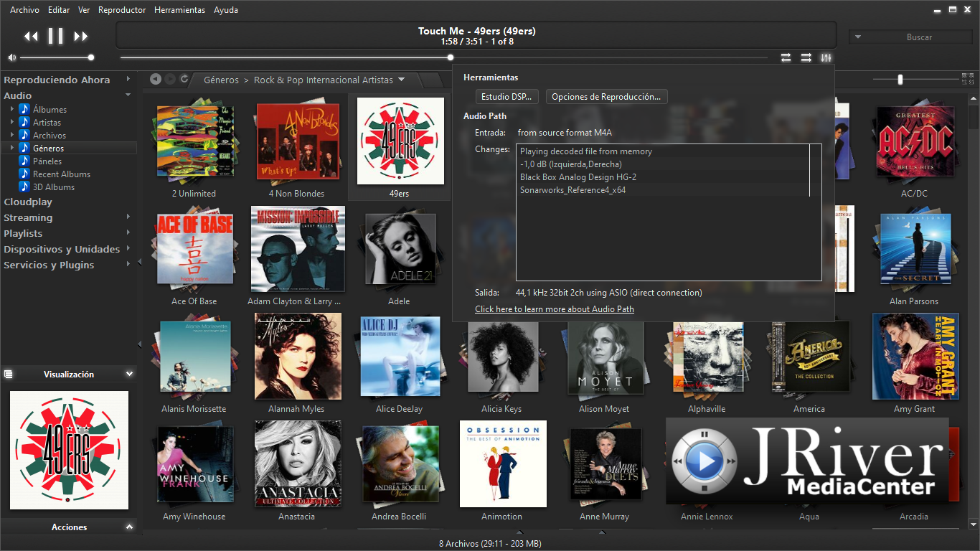Select the Sonarworks_Reference4_x64 change row

click(x=663, y=190)
